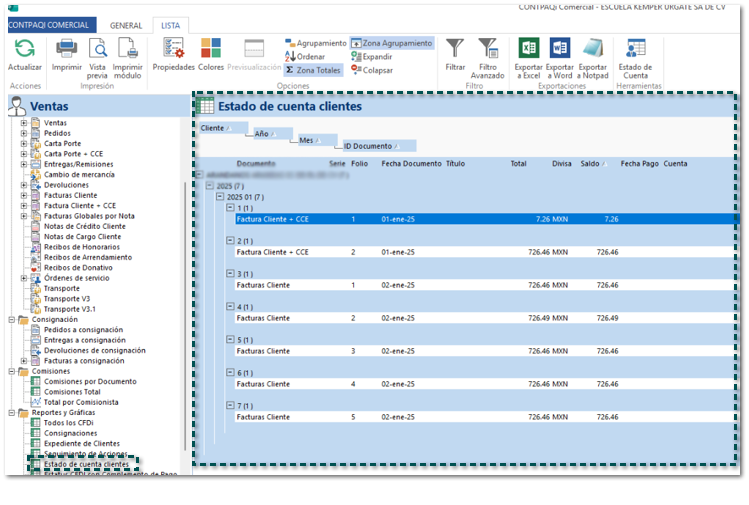Click Exportar a Word icon
The image size is (749, 505).
point(560,48)
